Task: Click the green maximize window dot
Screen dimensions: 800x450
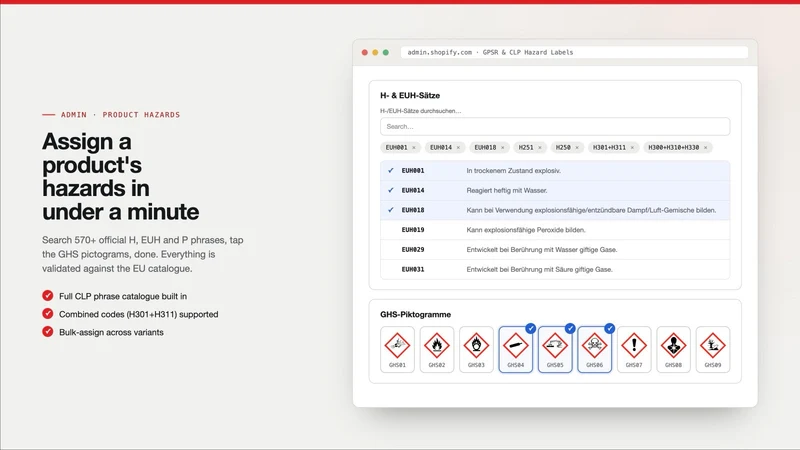Action: point(386,53)
